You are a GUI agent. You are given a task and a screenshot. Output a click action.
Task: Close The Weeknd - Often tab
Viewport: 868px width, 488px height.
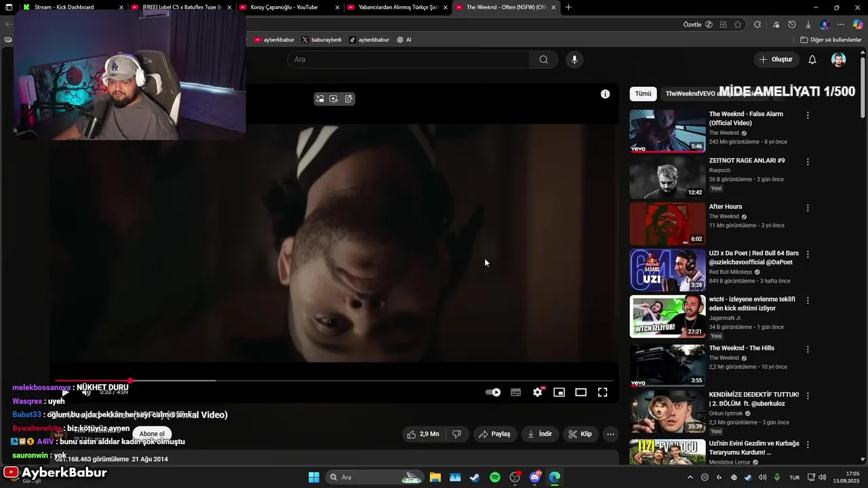pyautogui.click(x=553, y=7)
